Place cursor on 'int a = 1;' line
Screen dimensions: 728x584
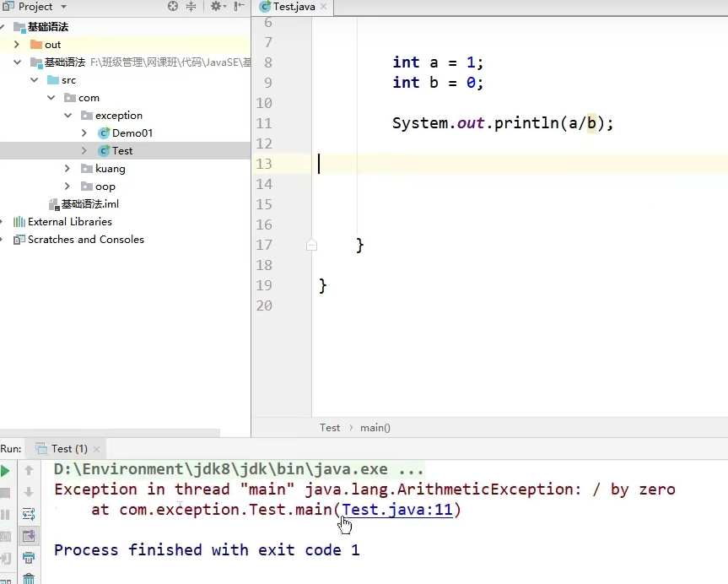click(x=438, y=62)
